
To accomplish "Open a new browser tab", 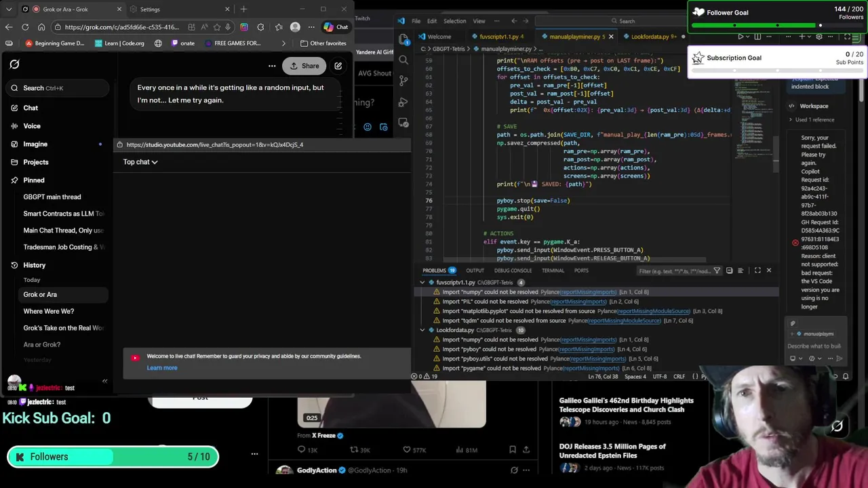I will [243, 9].
